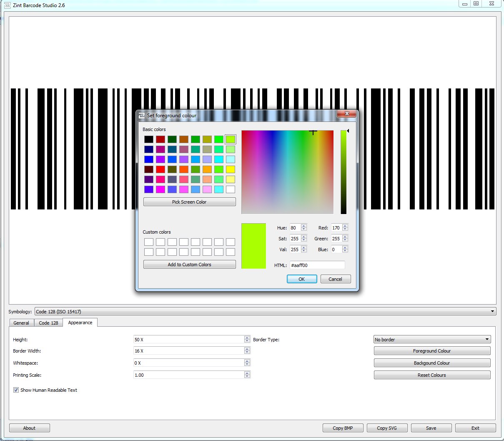Viewport: 504px width, 441px height.
Task: Click the icon in the colour dialog title bar
Action: coord(142,115)
